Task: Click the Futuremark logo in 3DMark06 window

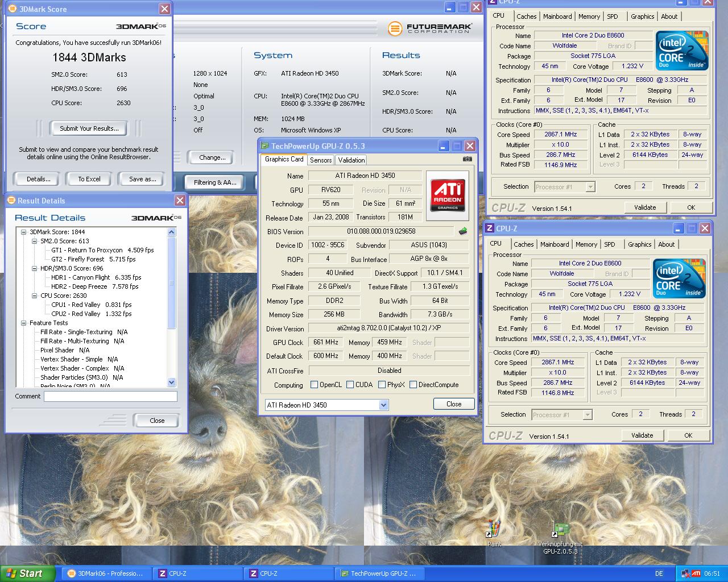Action: click(429, 28)
